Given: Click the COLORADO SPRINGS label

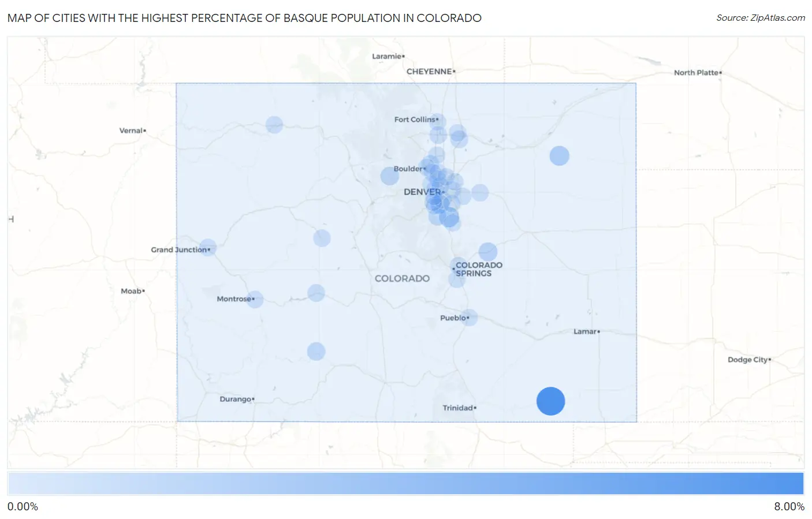Looking at the screenshot, I should [x=479, y=269].
